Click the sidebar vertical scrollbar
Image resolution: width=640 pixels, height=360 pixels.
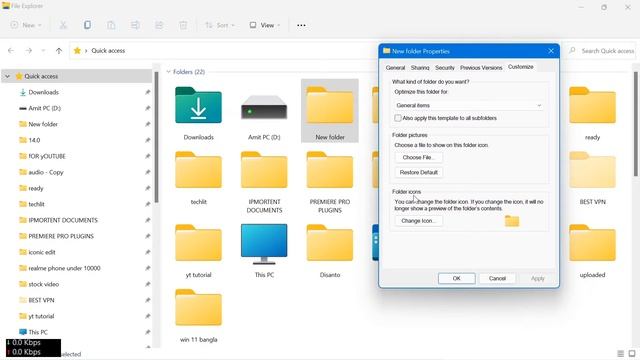(156, 137)
